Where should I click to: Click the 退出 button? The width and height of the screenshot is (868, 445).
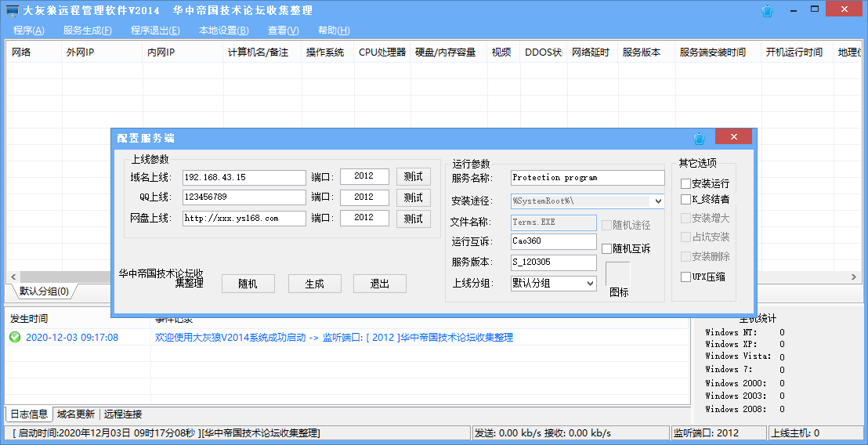[x=380, y=284]
